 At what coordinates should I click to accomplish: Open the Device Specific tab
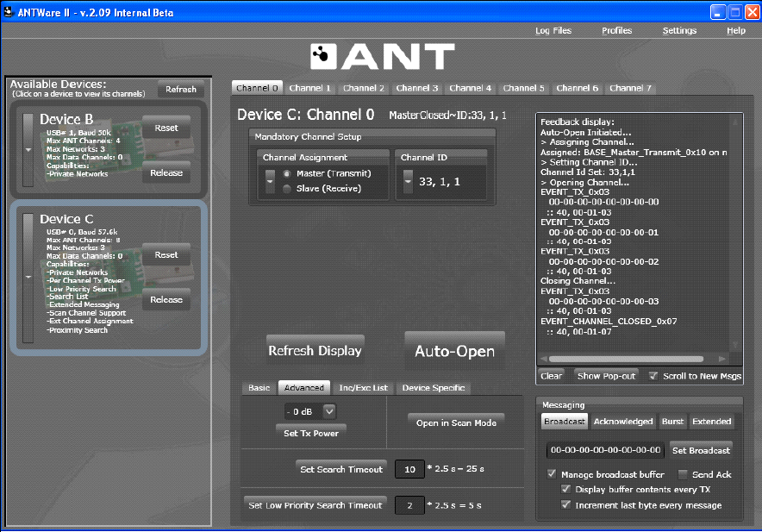[434, 387]
